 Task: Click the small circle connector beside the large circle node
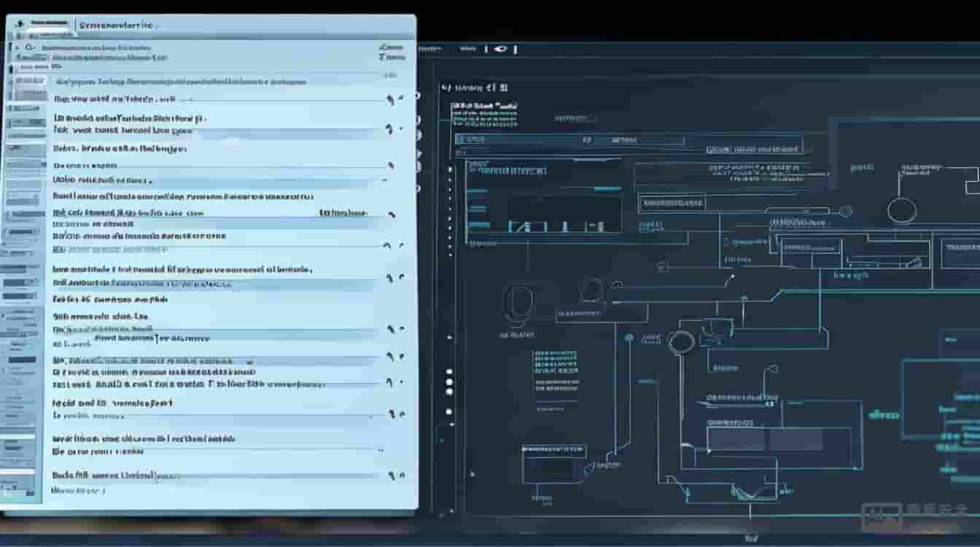tap(845, 212)
